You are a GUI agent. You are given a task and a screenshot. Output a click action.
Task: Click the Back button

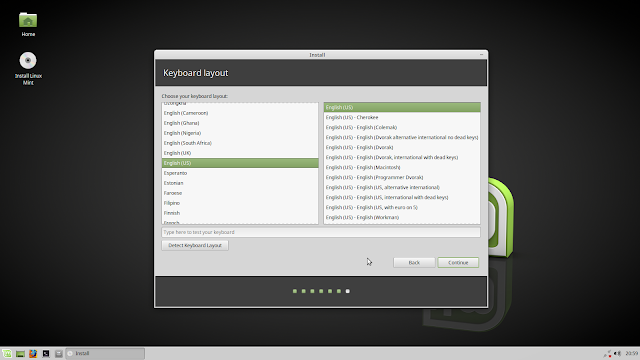tap(414, 262)
